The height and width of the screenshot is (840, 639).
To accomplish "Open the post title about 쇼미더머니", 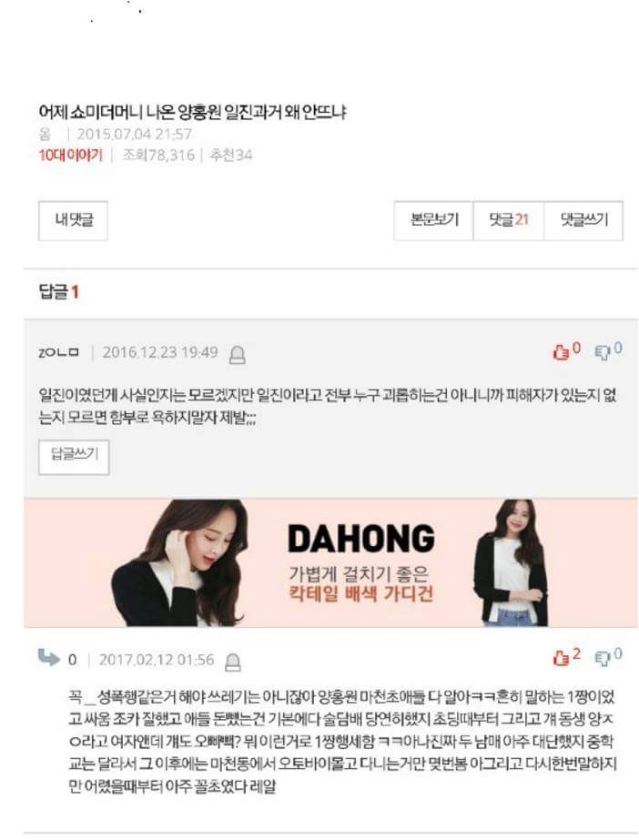I will (x=192, y=113).
